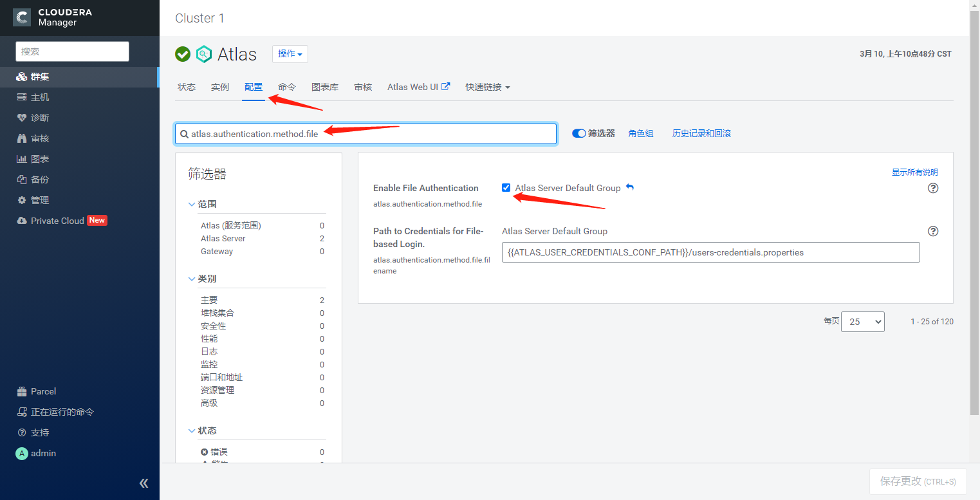Open the Parcel gift box icon

22,391
